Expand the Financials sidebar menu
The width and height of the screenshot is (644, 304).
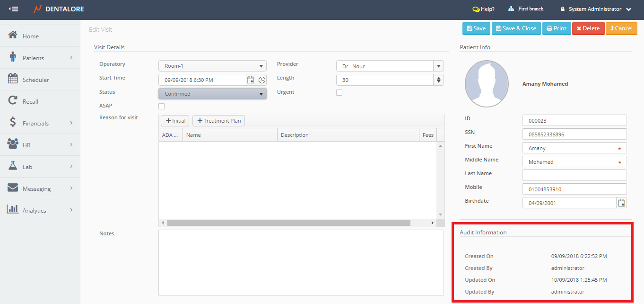point(40,123)
